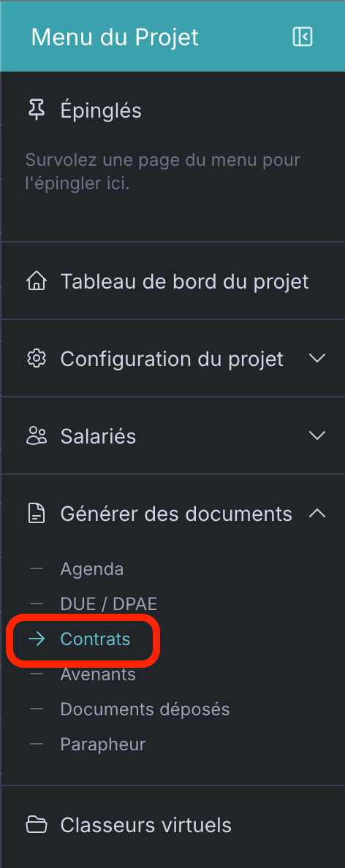345x868 pixels.
Task: Click the gear icon for Configuration du projet
Action: coord(37,359)
